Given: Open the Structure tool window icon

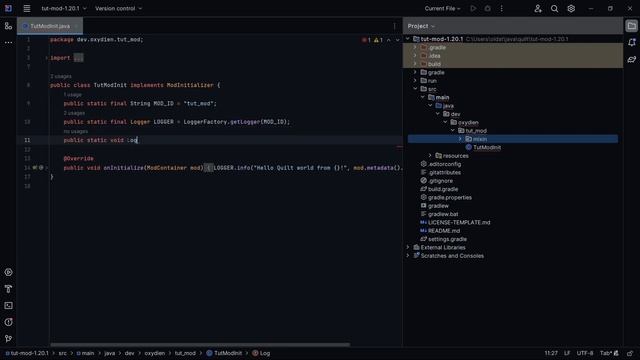Looking at the screenshot, I should point(8,26).
